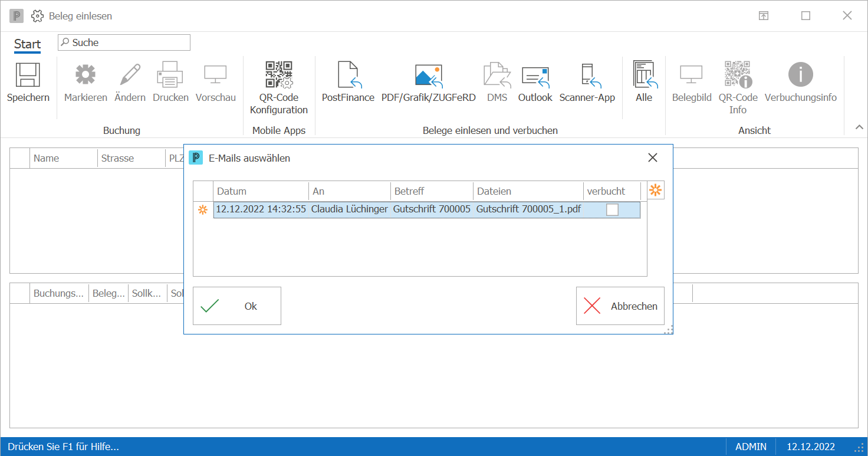Sort by the Datum column header
The width and height of the screenshot is (868, 456).
tap(261, 191)
